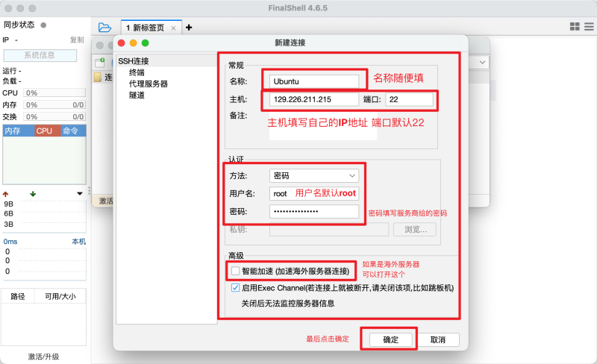Uncheck the 启用Exec Channel checkbox
Screen dimensions: 597x364
point(235,287)
